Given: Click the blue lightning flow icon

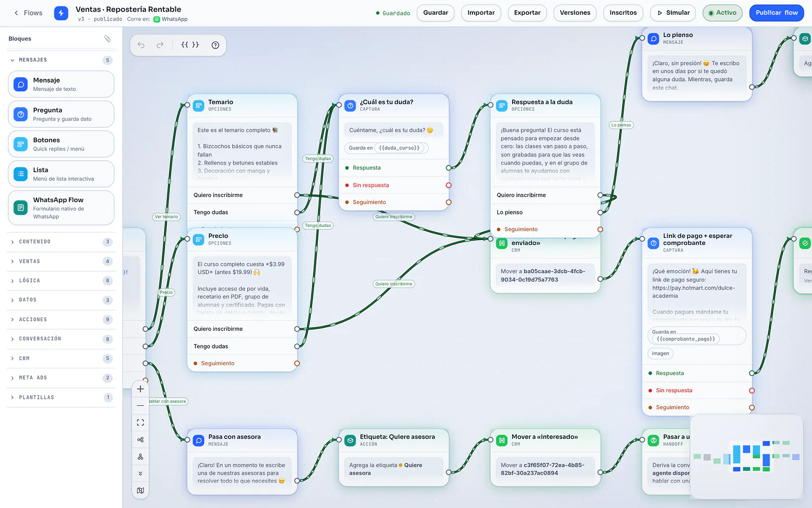Looking at the screenshot, I should pos(61,13).
